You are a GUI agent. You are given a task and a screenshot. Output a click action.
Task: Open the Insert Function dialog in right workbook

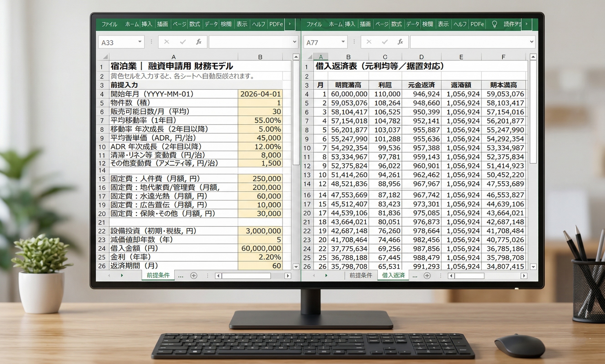click(x=400, y=42)
